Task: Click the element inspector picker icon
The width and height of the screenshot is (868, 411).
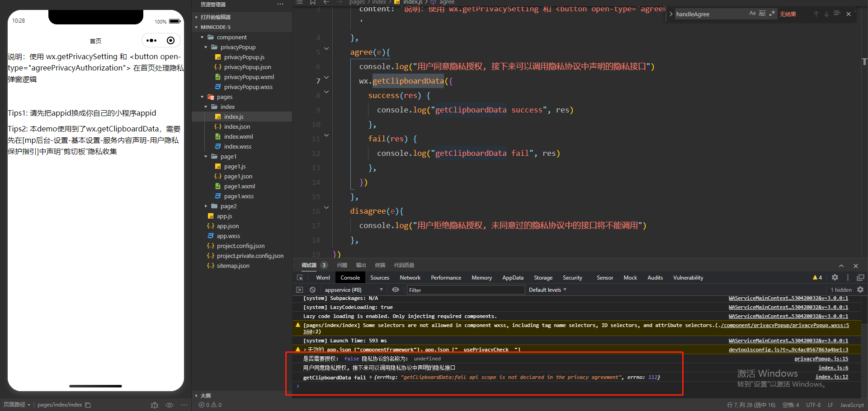Action: [300, 278]
